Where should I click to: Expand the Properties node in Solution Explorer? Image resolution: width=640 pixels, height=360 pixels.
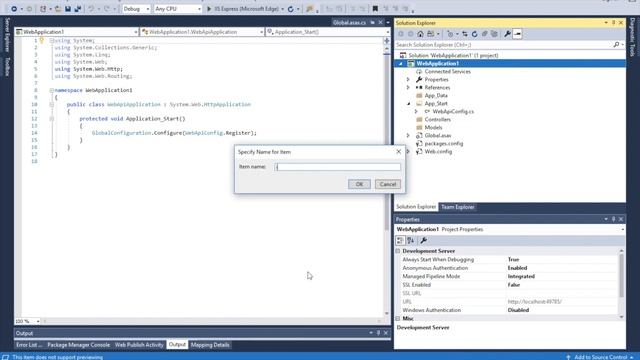click(408, 79)
